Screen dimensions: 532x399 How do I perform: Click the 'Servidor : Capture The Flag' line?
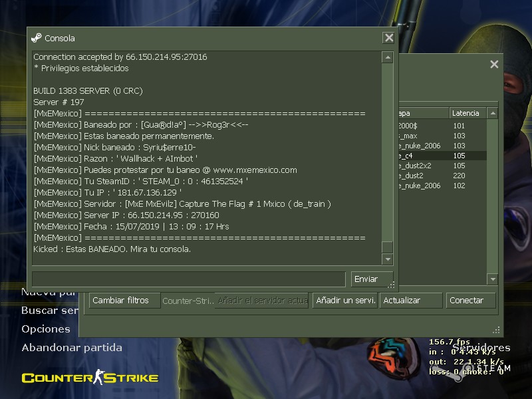point(182,204)
